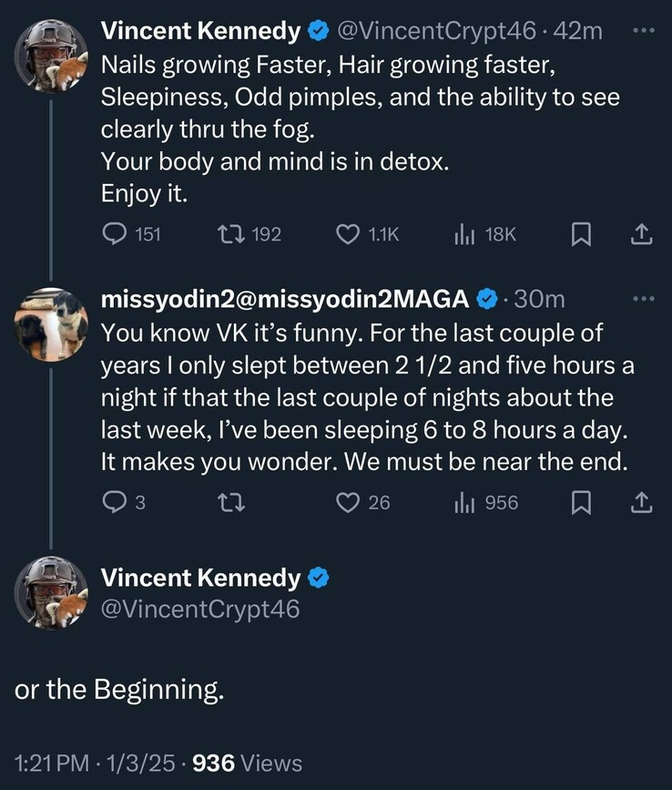The image size is (672, 790).
Task: Like the tweet with 1.1K likes
Action: point(349,234)
